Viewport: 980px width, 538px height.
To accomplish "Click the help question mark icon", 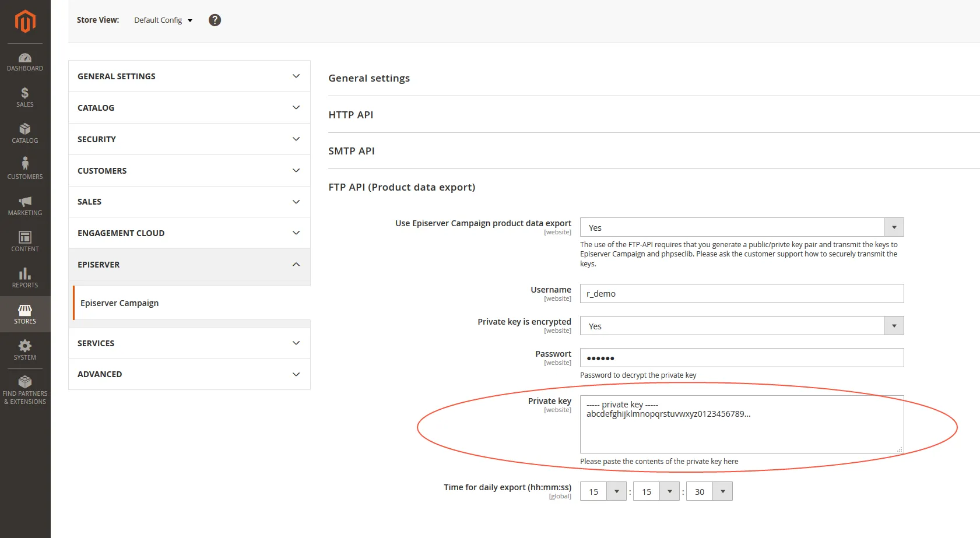I will pyautogui.click(x=215, y=20).
